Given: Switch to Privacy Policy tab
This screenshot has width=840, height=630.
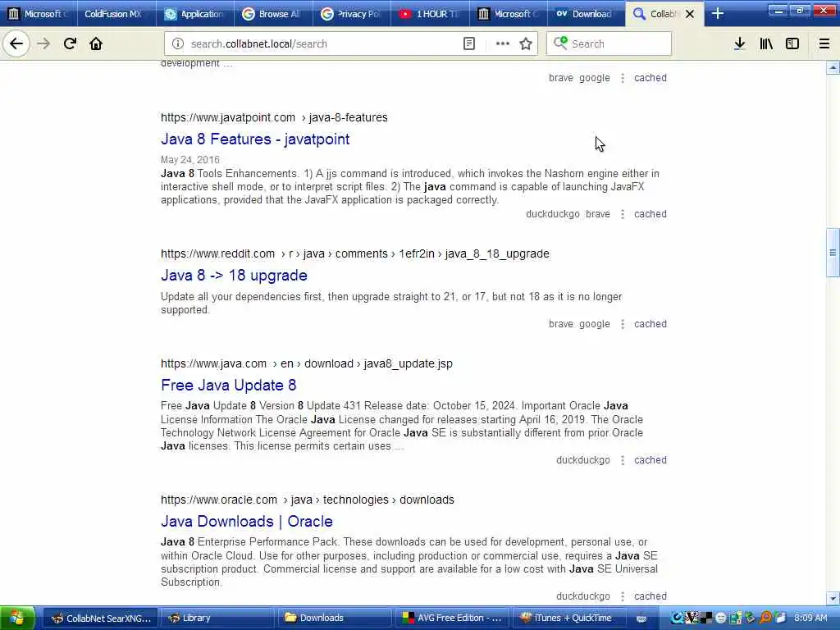Looking at the screenshot, I should (x=350, y=14).
